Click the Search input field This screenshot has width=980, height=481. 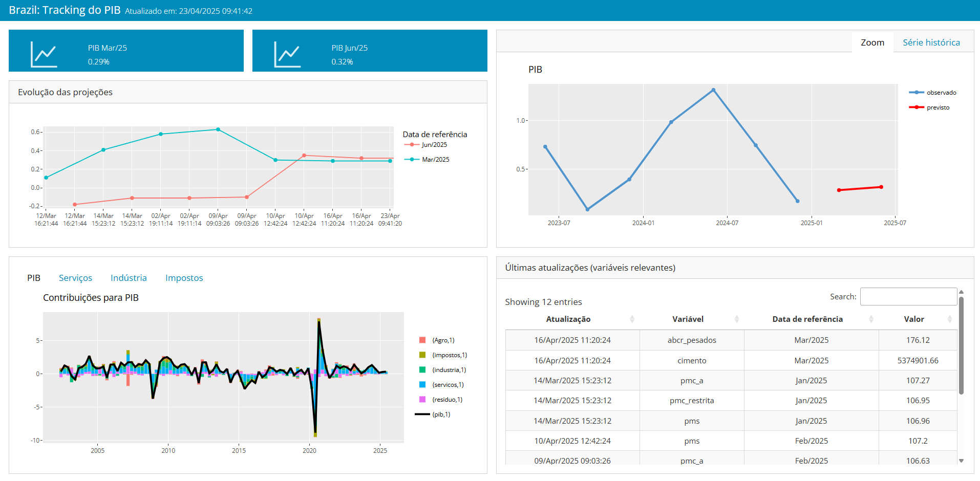pos(908,297)
